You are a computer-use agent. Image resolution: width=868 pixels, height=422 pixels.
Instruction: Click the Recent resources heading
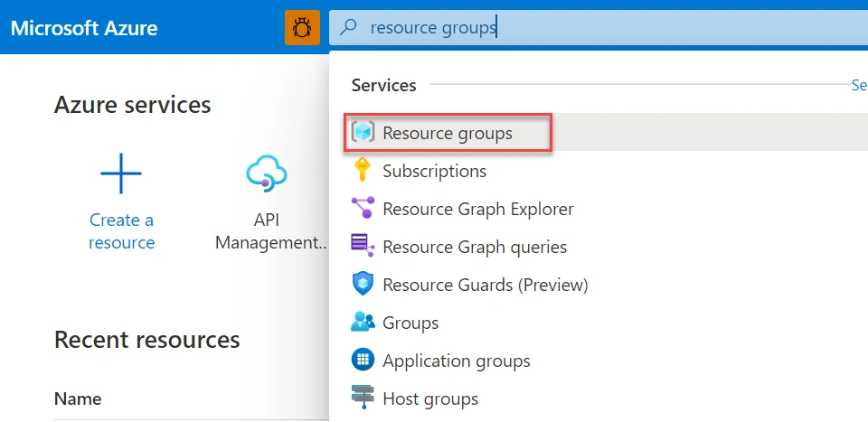146,339
